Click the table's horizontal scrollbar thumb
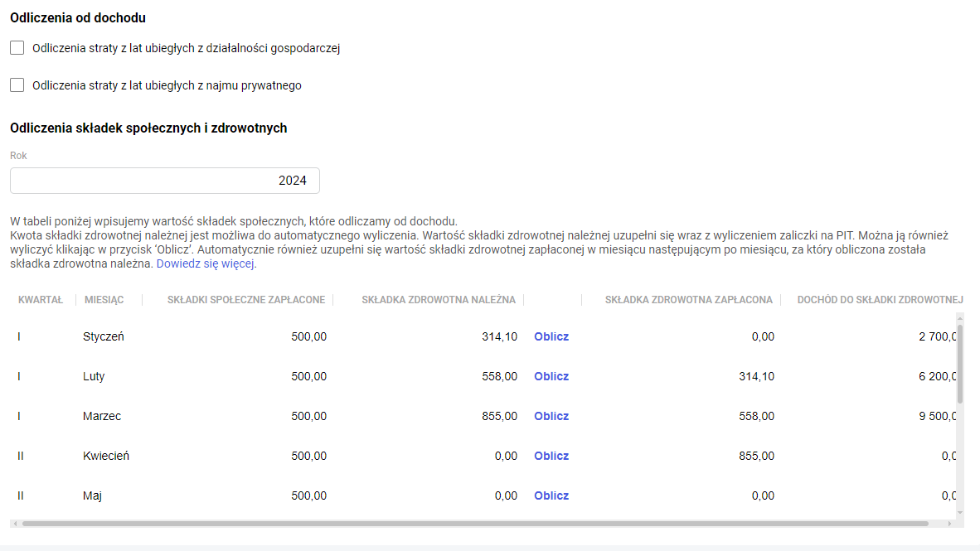The image size is (980, 551). point(474,524)
